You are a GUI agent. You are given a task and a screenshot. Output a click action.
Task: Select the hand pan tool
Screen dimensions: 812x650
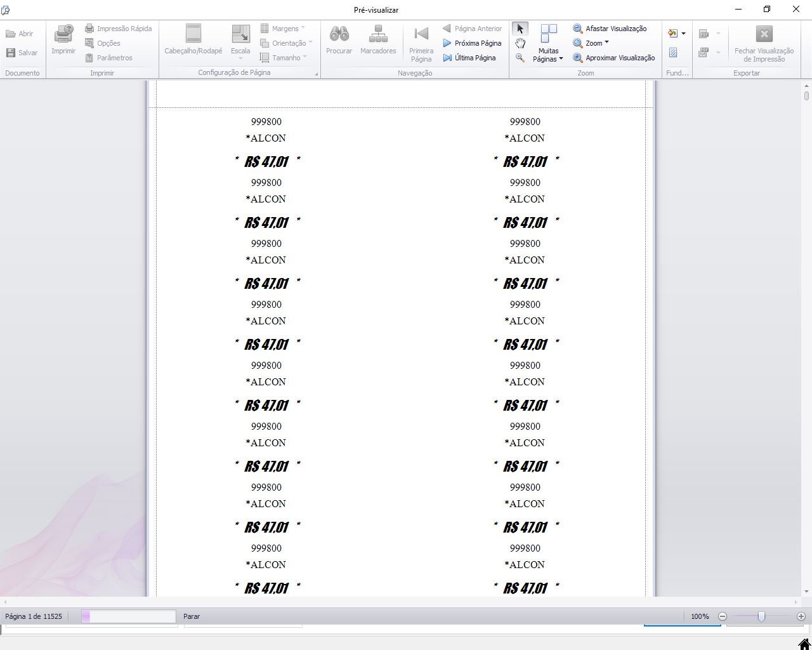520,43
